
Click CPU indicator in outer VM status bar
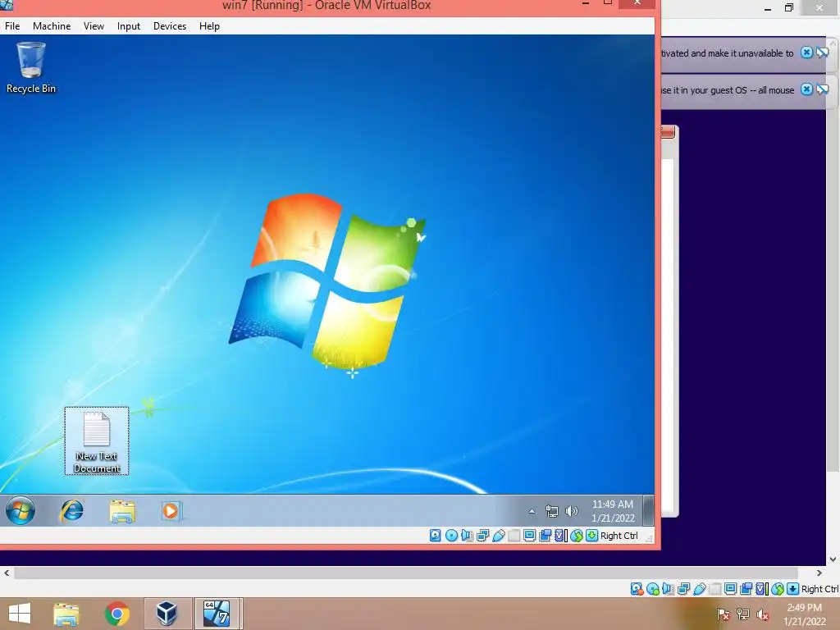[x=761, y=589]
